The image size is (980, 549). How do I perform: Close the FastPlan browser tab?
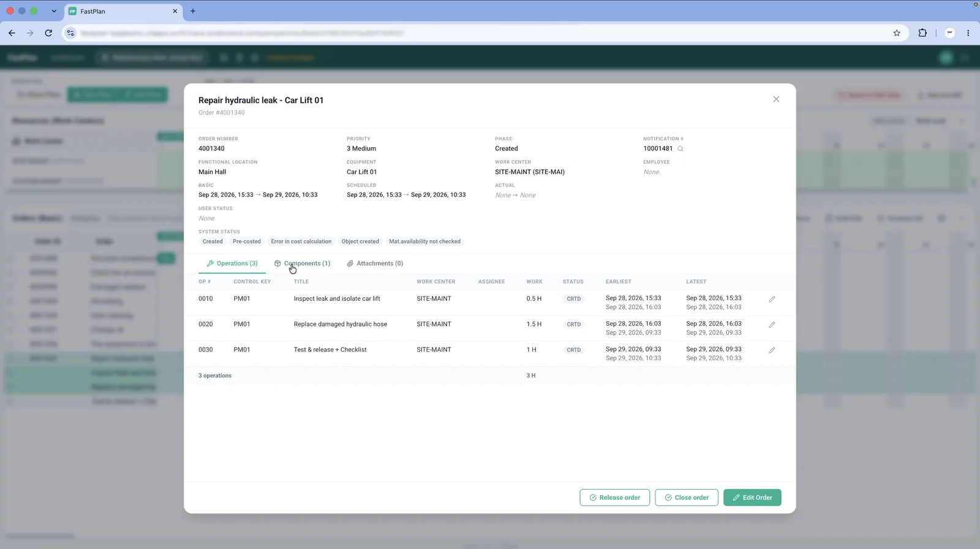click(175, 11)
